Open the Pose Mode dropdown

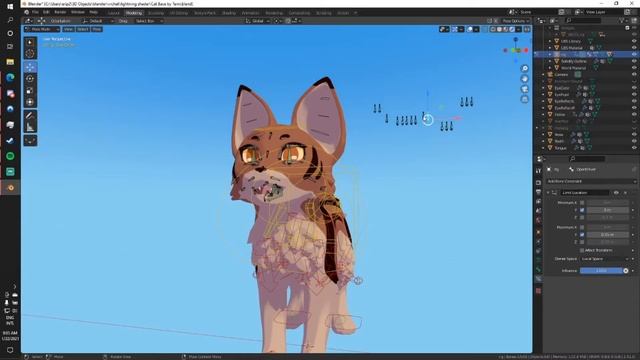(42, 29)
